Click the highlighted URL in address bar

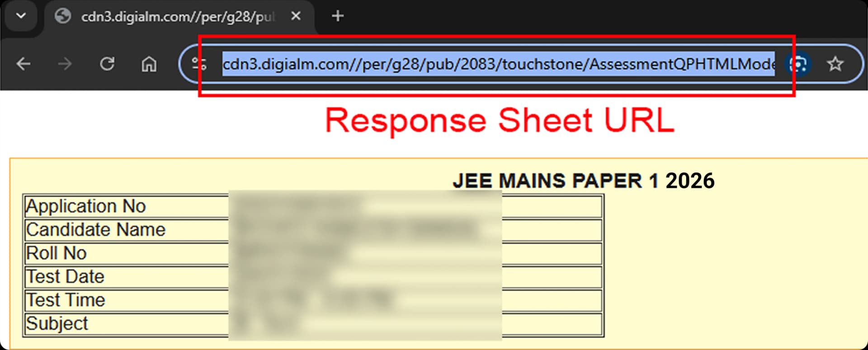coord(498,64)
